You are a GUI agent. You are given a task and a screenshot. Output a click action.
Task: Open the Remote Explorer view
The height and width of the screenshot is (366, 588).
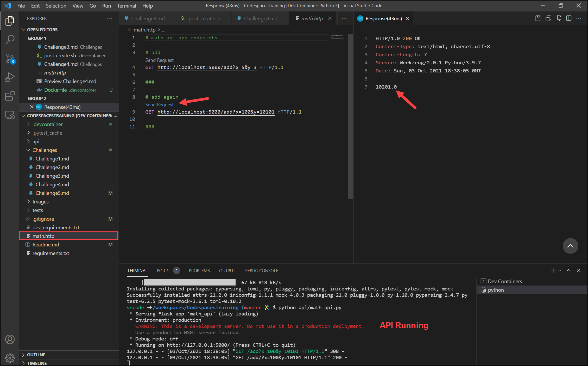pos(10,115)
